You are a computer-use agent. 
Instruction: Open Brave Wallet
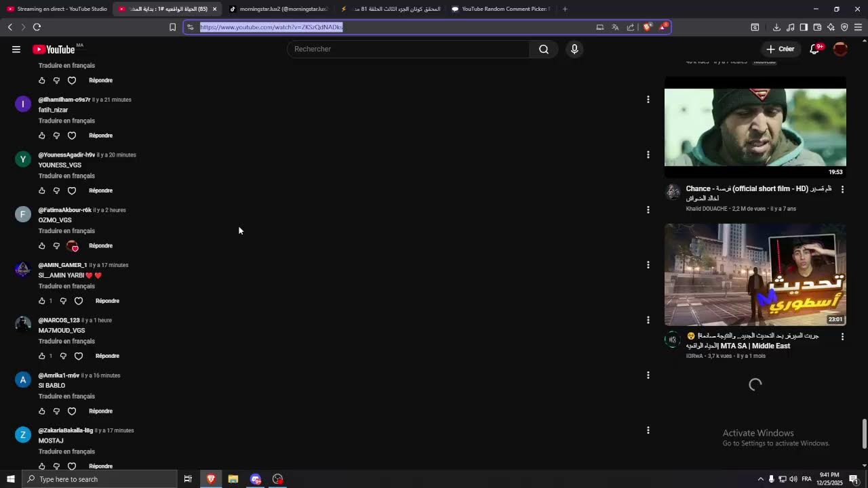817,27
